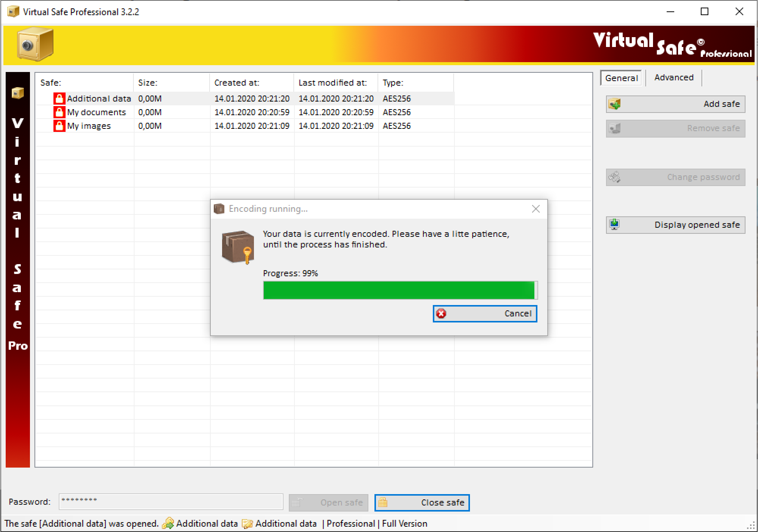Select the General tab
The height and width of the screenshot is (532, 758).
click(x=622, y=78)
